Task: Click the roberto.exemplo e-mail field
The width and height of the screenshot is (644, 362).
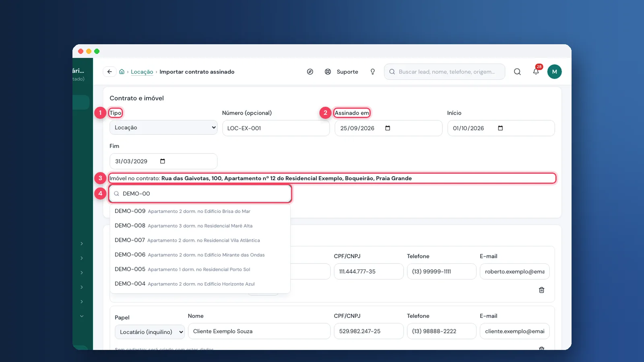Action: 514,271
